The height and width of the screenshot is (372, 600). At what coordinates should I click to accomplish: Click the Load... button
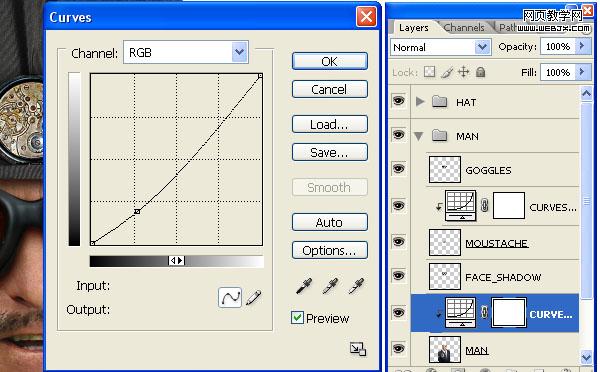pyautogui.click(x=330, y=124)
